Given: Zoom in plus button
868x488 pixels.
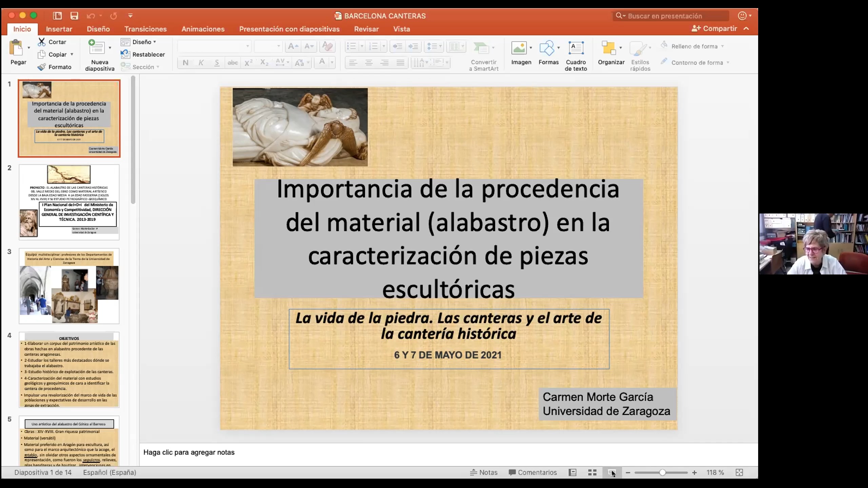Looking at the screenshot, I should pos(694,472).
